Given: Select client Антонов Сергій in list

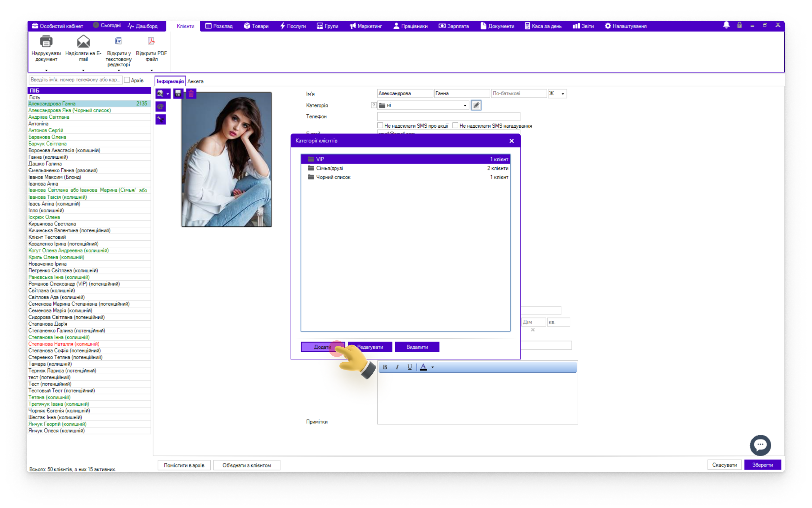Looking at the screenshot, I should 89,130.
